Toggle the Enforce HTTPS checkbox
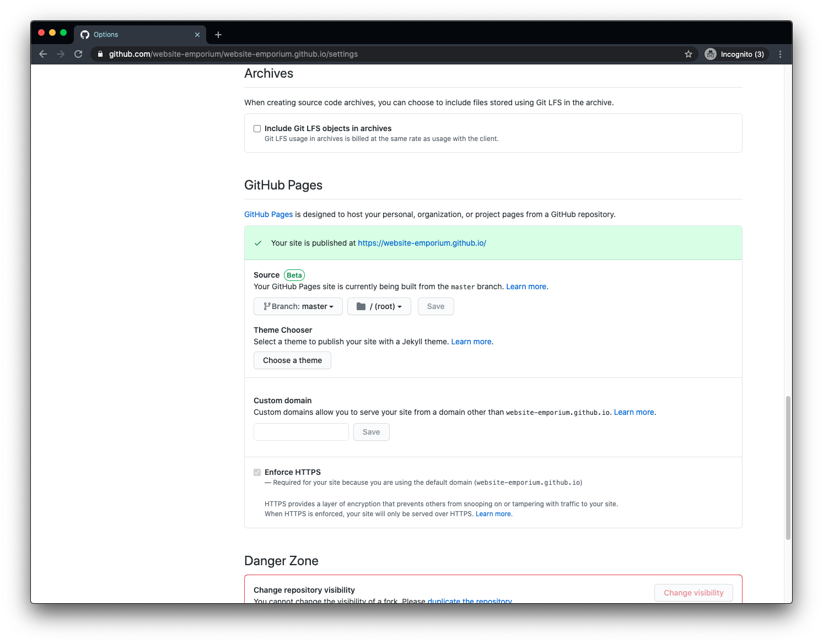The height and width of the screenshot is (644, 823). pos(257,472)
